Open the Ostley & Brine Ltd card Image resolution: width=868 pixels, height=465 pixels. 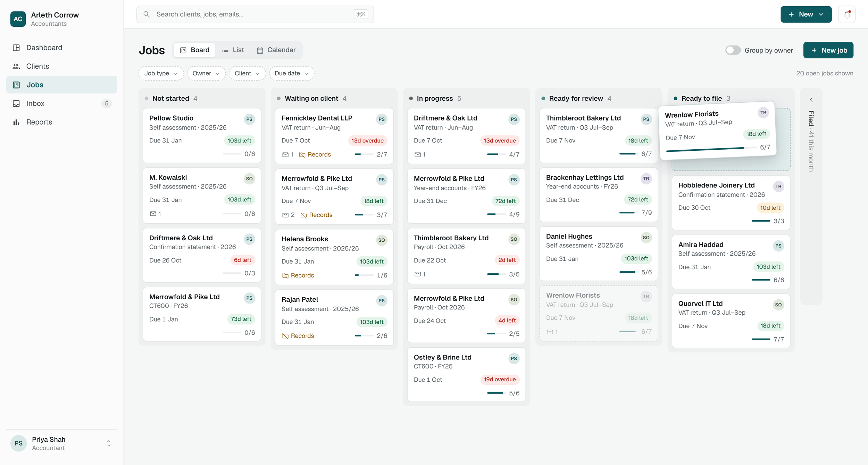pos(466,374)
